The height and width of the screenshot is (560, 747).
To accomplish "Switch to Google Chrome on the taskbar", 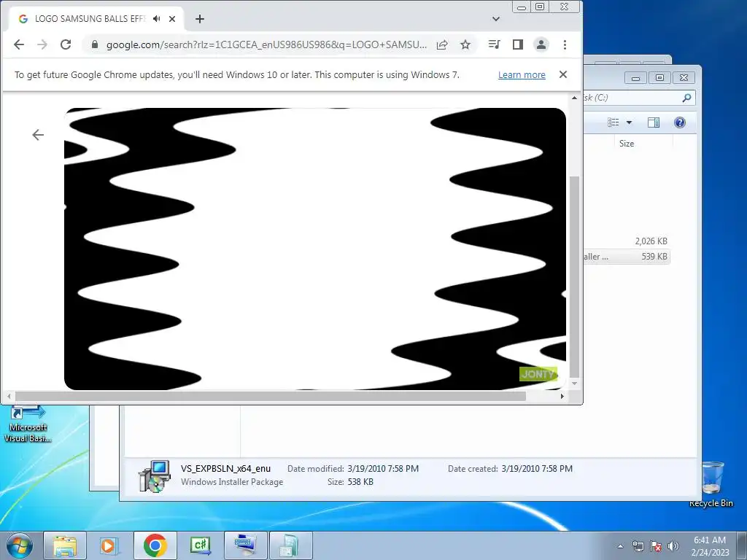I will [x=155, y=545].
